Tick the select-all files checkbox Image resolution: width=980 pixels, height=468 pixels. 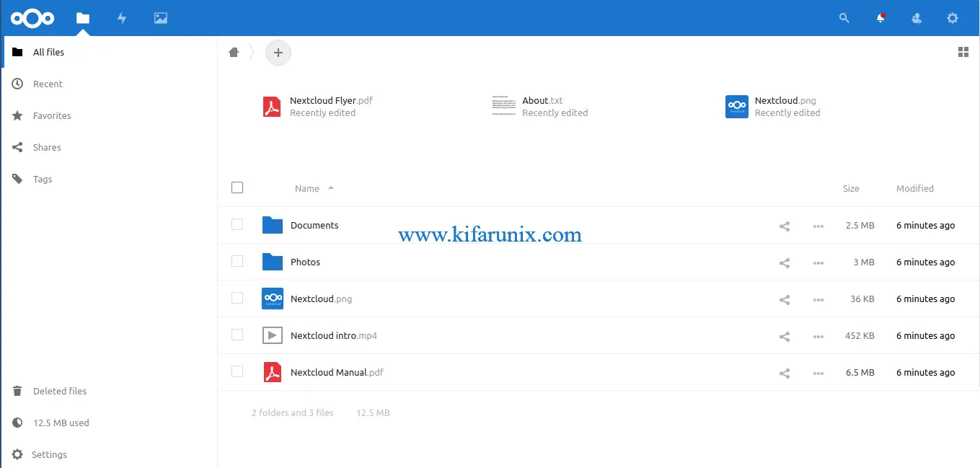point(237,187)
